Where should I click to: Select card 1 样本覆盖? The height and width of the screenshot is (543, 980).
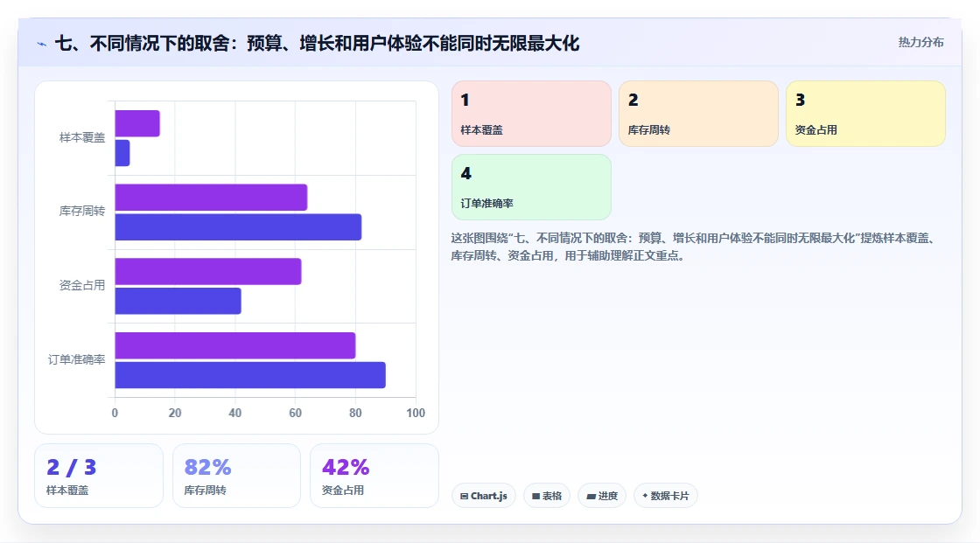click(x=531, y=114)
